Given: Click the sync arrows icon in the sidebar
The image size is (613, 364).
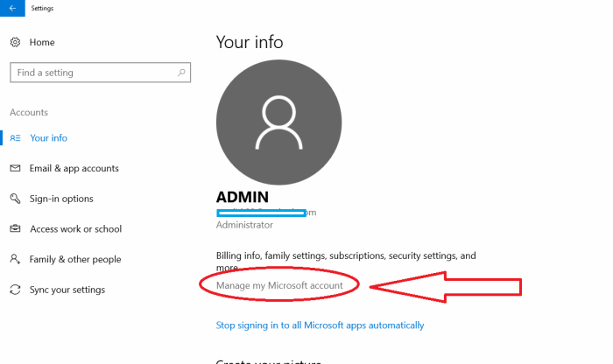Looking at the screenshot, I should pos(15,290).
